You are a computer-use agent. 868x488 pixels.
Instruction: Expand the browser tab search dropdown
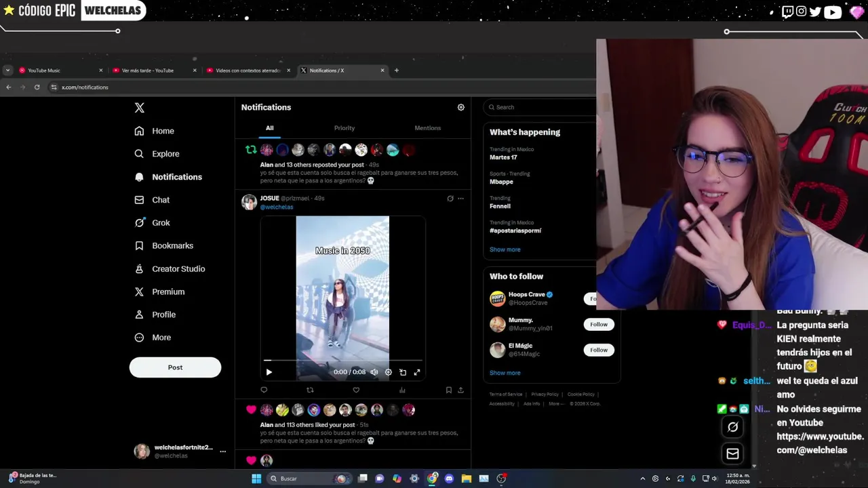[7, 70]
